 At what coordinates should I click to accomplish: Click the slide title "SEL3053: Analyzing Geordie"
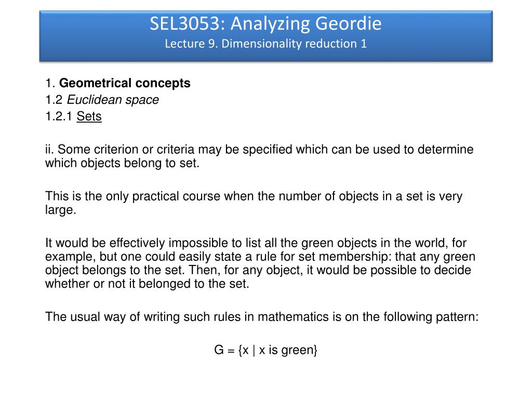265,24
